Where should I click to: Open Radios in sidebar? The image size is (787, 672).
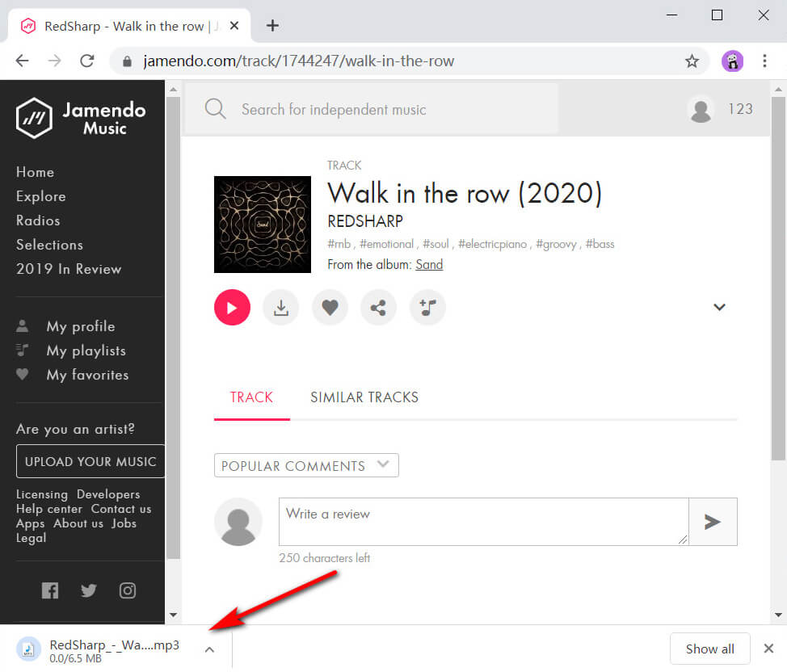(x=38, y=220)
